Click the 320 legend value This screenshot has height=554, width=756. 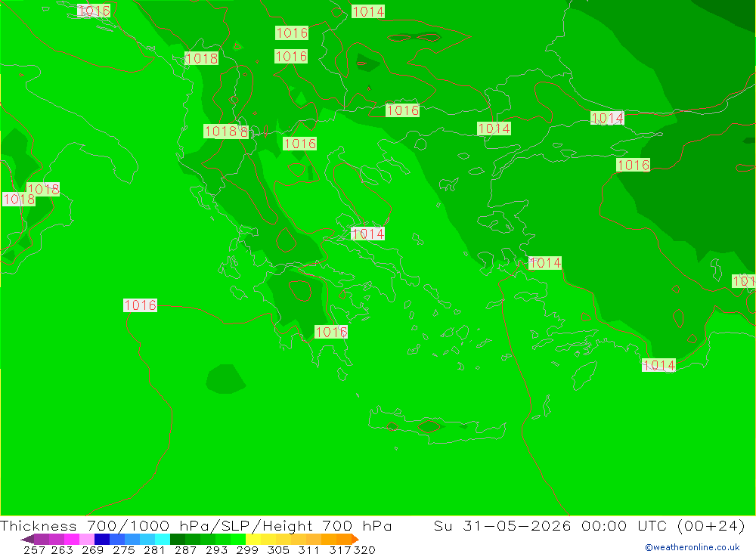pos(364,549)
